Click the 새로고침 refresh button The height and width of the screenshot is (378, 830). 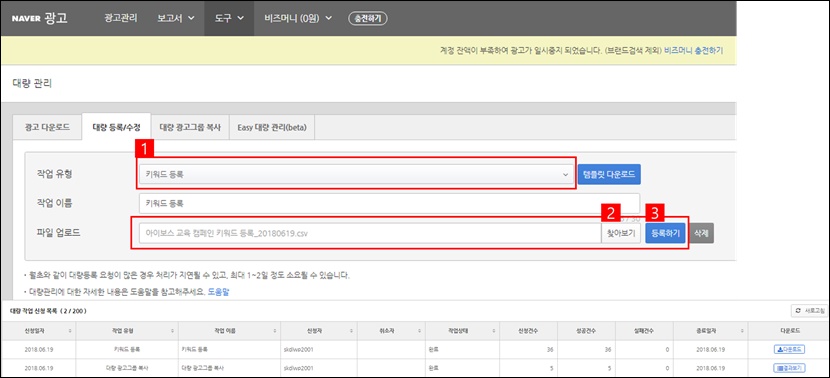pyautogui.click(x=810, y=311)
